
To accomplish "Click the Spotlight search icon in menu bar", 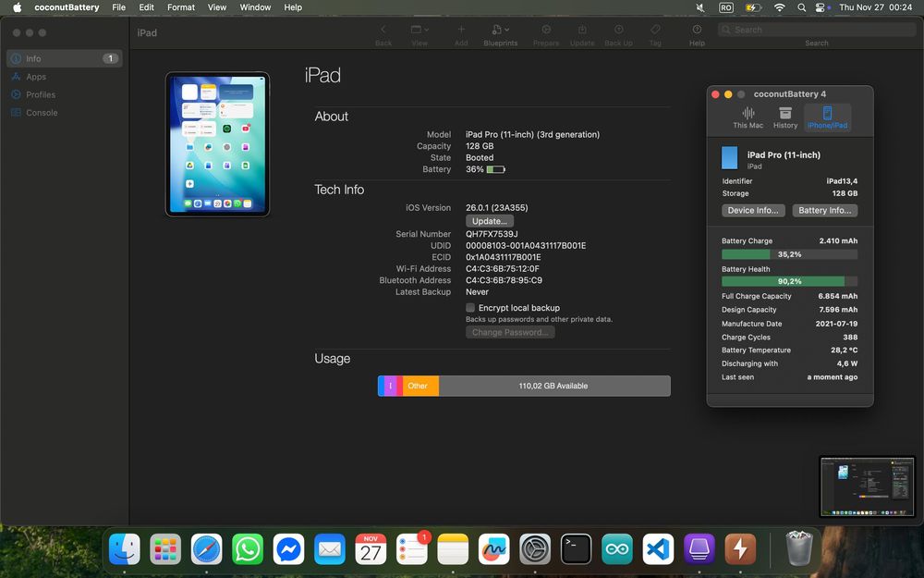I will [x=801, y=7].
